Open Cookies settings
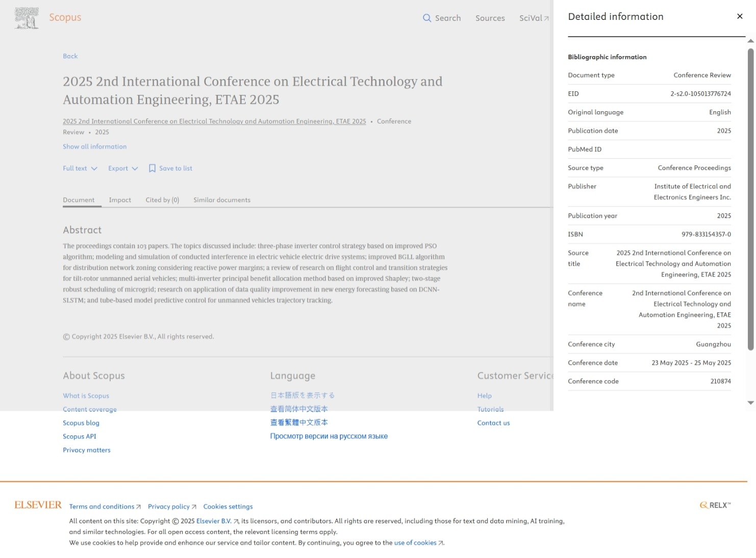Image resolution: width=756 pixels, height=558 pixels. (228, 506)
